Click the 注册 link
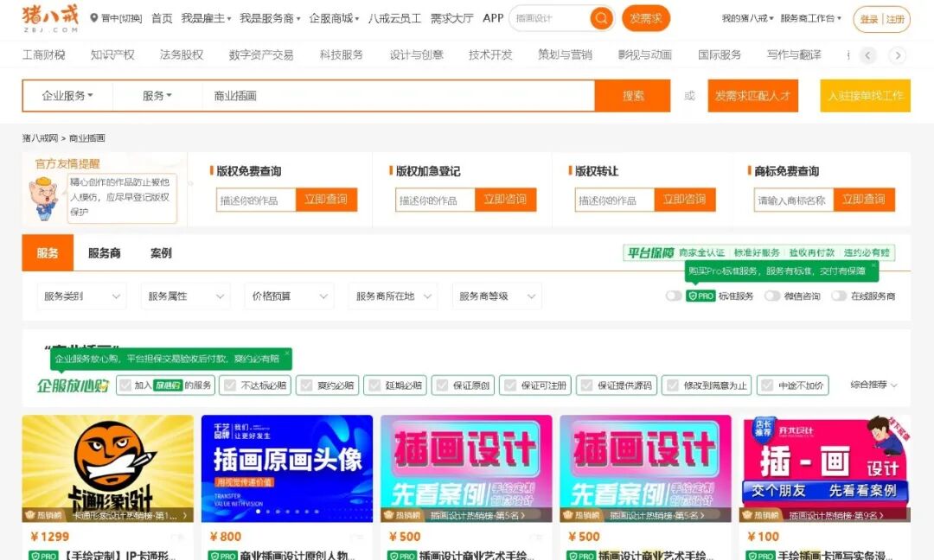 tap(895, 19)
